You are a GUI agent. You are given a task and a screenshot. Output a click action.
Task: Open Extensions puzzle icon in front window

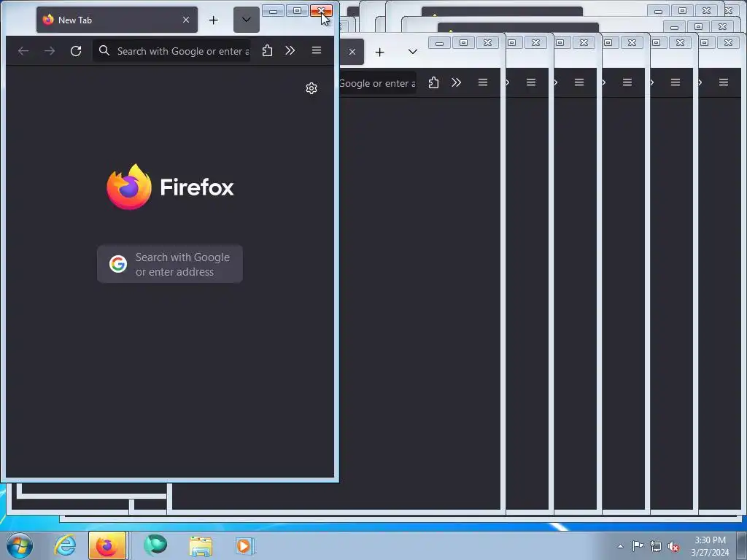pos(267,50)
